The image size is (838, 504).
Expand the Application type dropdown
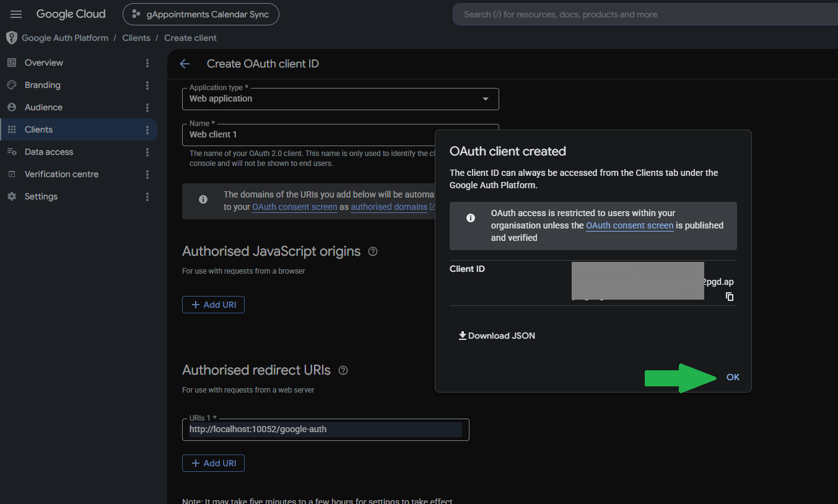(340, 99)
